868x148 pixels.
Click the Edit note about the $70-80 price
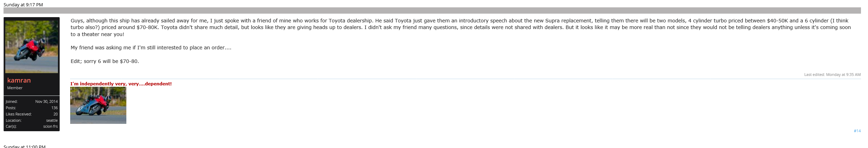tap(105, 61)
